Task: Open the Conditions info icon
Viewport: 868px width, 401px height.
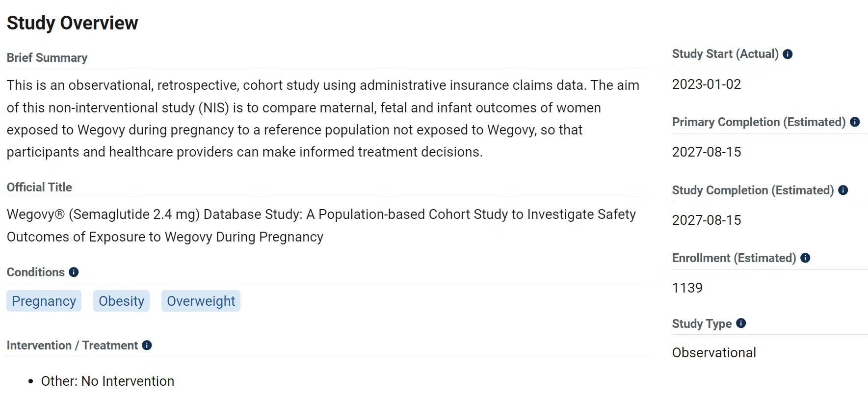Action: (74, 272)
